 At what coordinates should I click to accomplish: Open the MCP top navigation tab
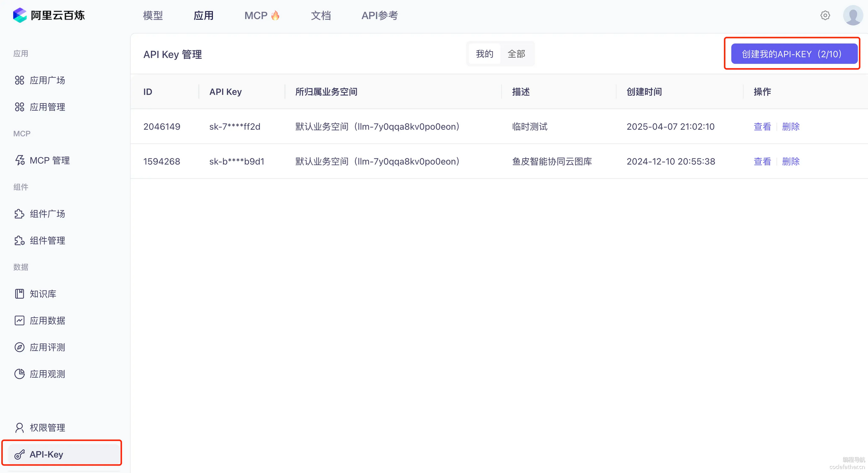click(262, 16)
